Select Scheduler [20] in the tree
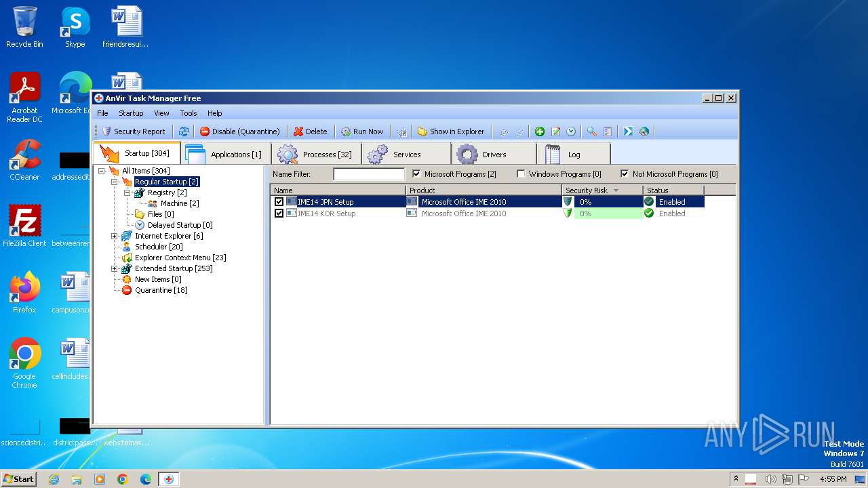 pyautogui.click(x=159, y=247)
